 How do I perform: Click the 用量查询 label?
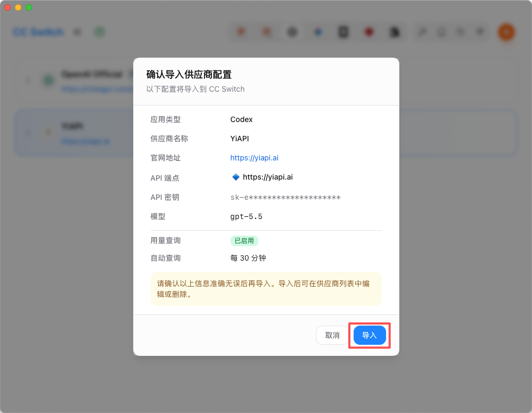[165, 240]
